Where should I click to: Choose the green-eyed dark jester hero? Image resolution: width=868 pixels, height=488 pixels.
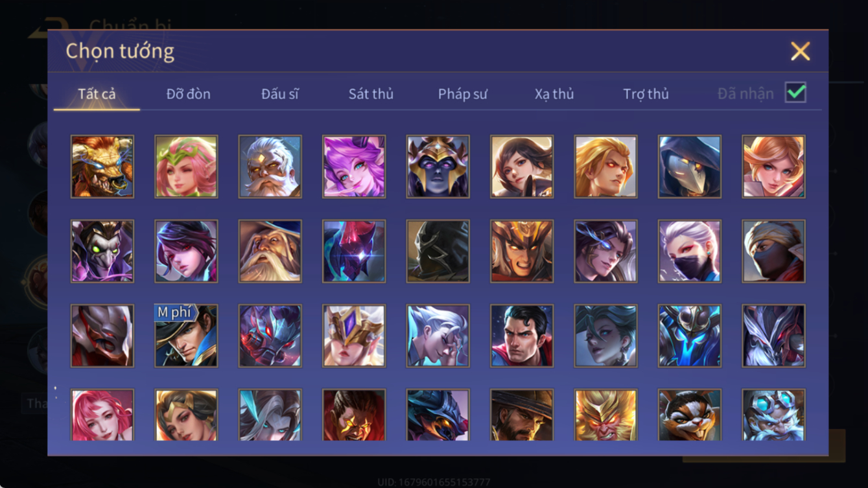(x=102, y=251)
